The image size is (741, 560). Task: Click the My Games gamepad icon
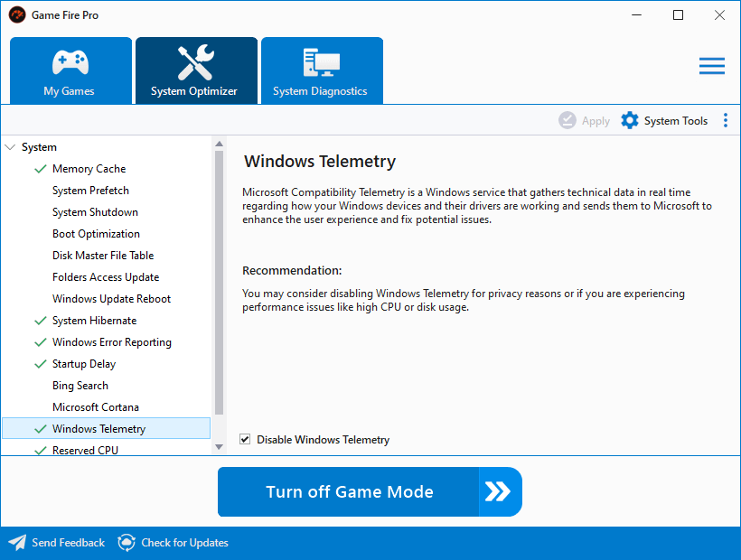coord(70,62)
